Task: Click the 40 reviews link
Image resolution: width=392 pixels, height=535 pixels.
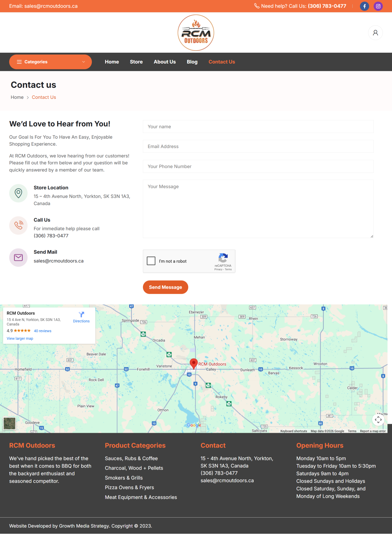Action: tap(42, 331)
